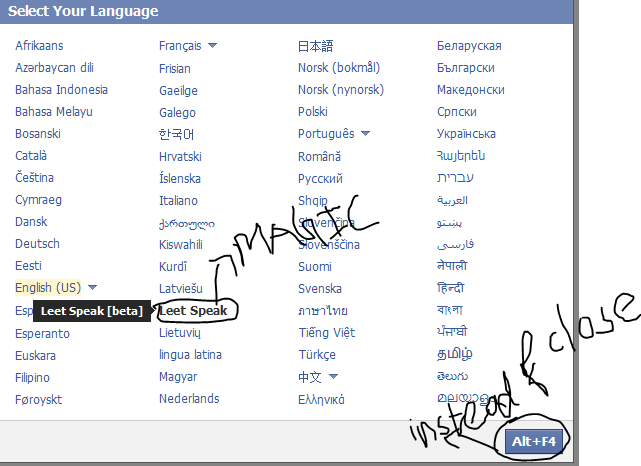Select Română

319,157
